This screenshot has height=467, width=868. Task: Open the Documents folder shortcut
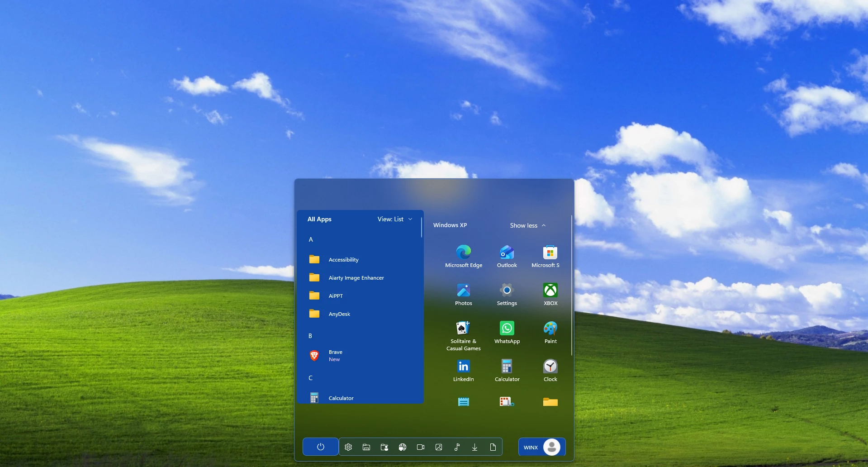tap(493, 447)
